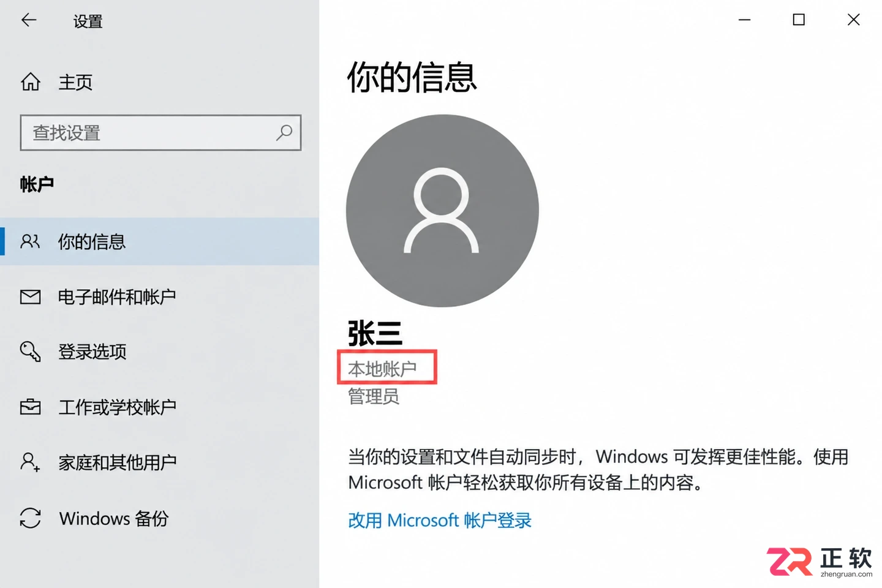
Task: Click the envelope mail icon
Action: pos(30,297)
